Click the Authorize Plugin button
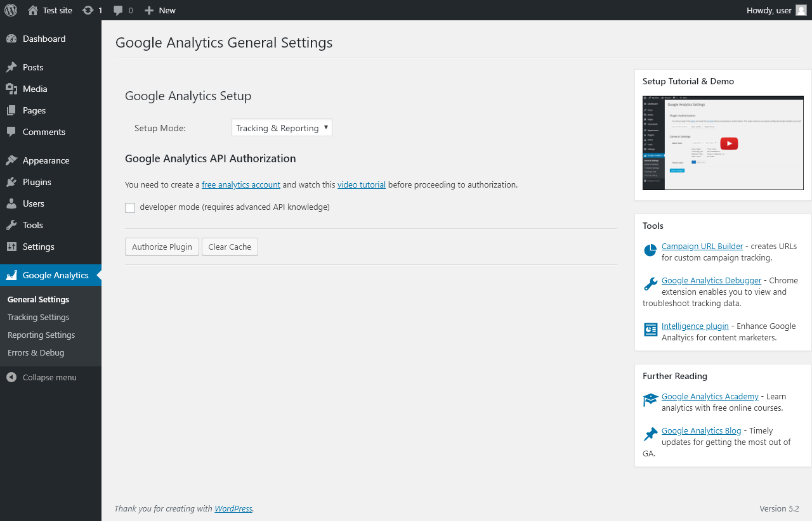Viewport: 812px width, 521px height. (x=162, y=247)
